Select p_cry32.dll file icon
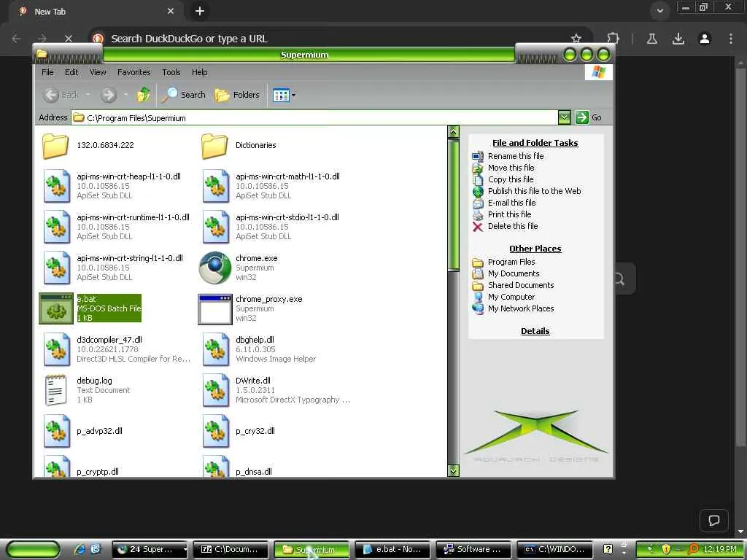This screenshot has height=560, width=747. pyautogui.click(x=215, y=432)
